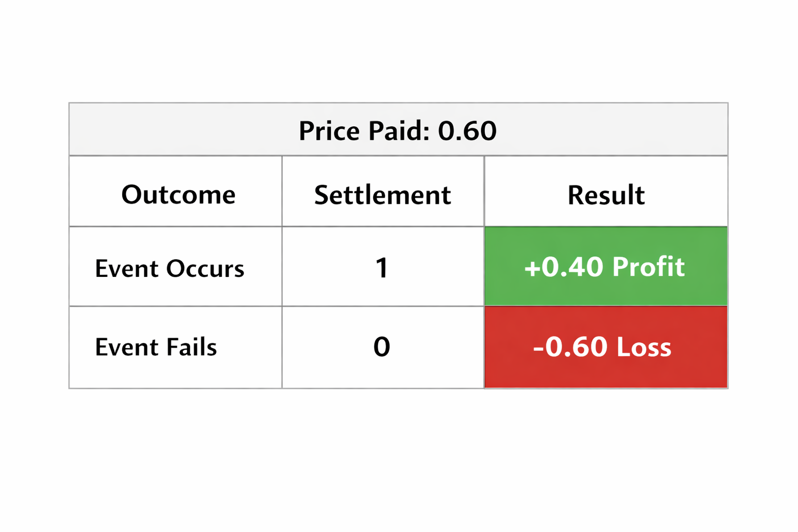Click the word Fails in the second row

(192, 347)
